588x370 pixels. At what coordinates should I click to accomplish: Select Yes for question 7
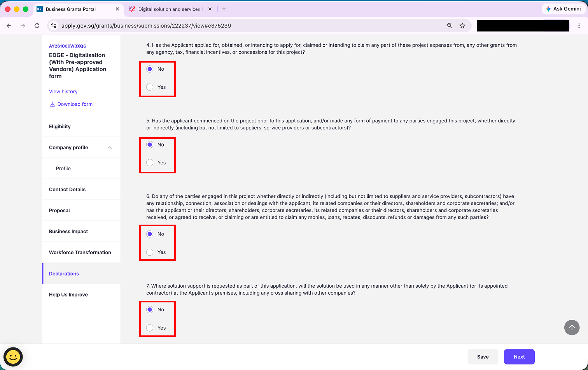[x=150, y=328]
